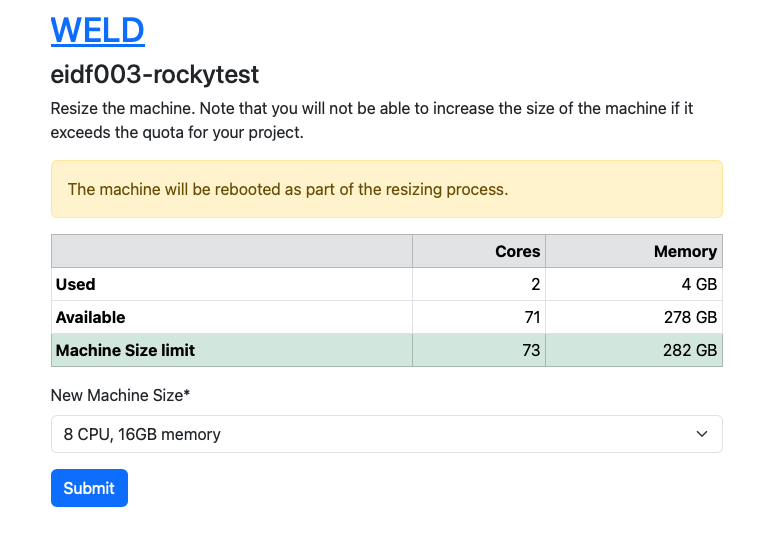Click the resize quota description paragraph
Viewport: 777px width, 543px height.
point(372,120)
